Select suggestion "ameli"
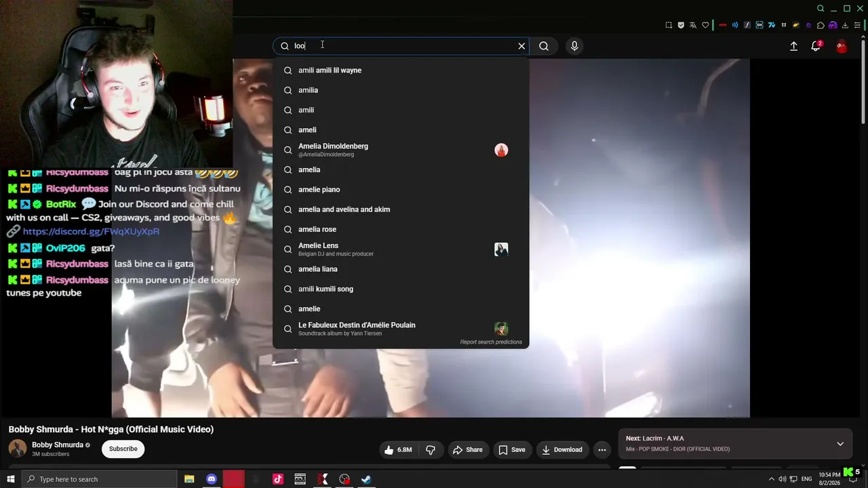 [401, 129]
